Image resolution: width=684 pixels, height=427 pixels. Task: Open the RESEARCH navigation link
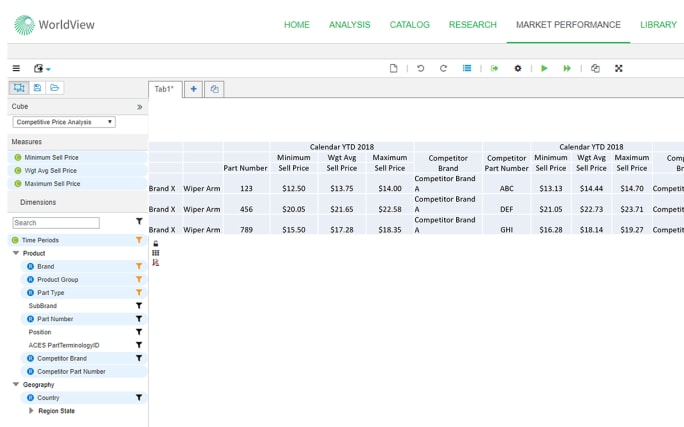[472, 25]
